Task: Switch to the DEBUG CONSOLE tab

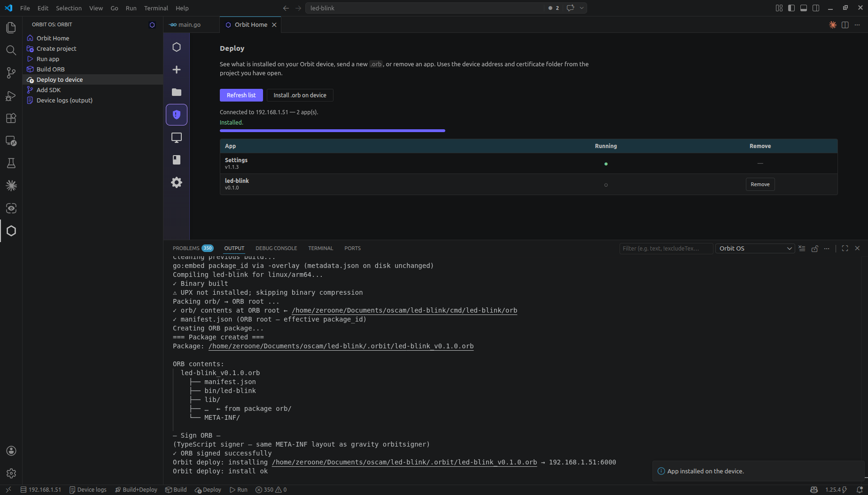Action: [x=276, y=248]
